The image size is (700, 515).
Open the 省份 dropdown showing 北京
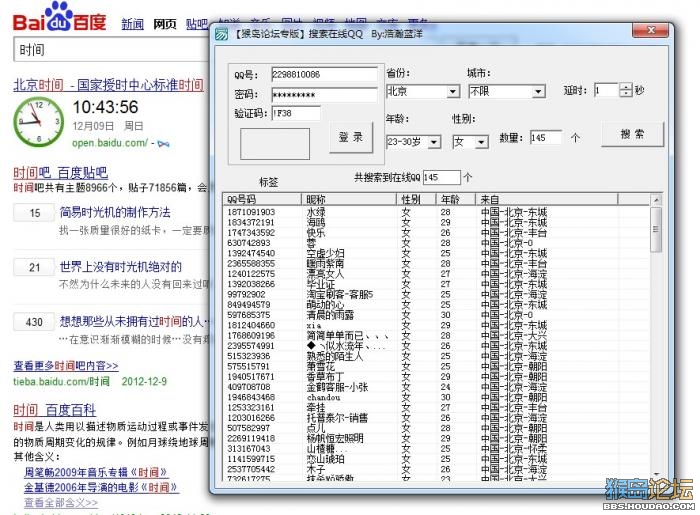pyautogui.click(x=423, y=91)
